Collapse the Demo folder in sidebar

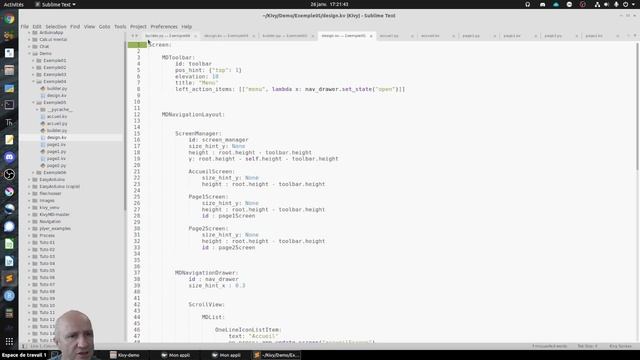click(29, 53)
